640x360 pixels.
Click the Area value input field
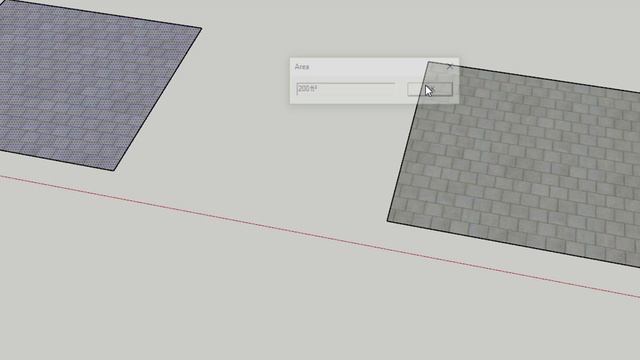(x=346, y=89)
